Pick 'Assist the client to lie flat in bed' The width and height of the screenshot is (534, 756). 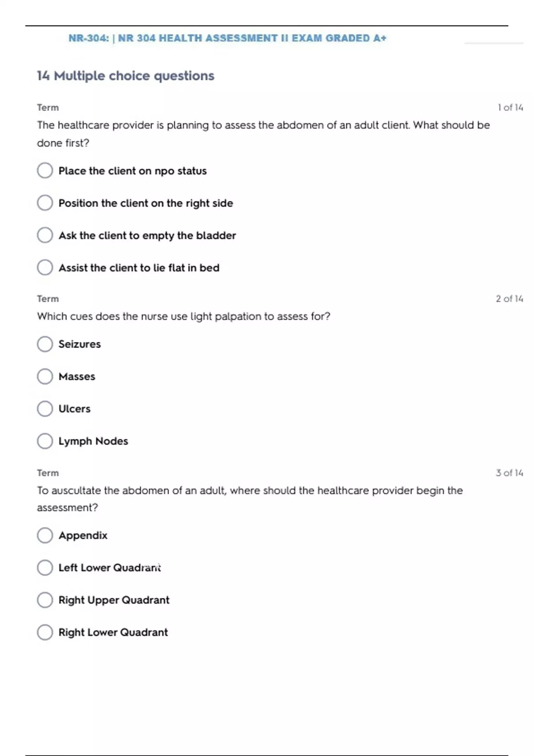[x=45, y=267]
